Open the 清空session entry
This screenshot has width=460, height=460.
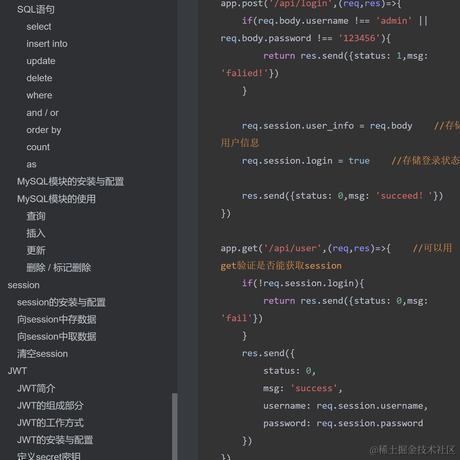[x=42, y=354]
